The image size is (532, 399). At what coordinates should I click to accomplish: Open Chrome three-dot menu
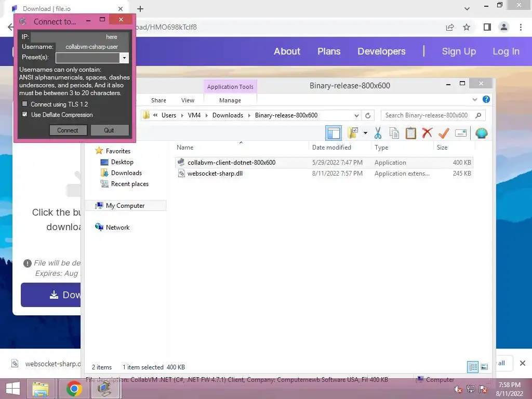(x=521, y=27)
